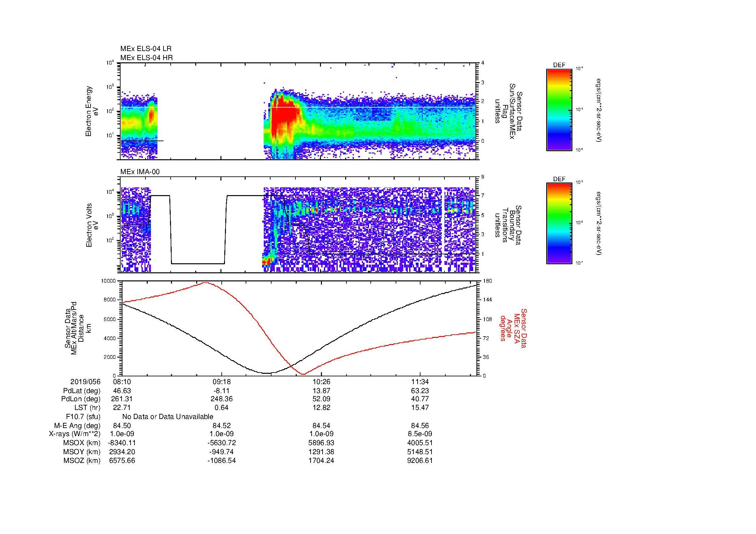Select the 10:26 time tick label
This screenshot has height=534, width=756.
pyautogui.click(x=321, y=382)
